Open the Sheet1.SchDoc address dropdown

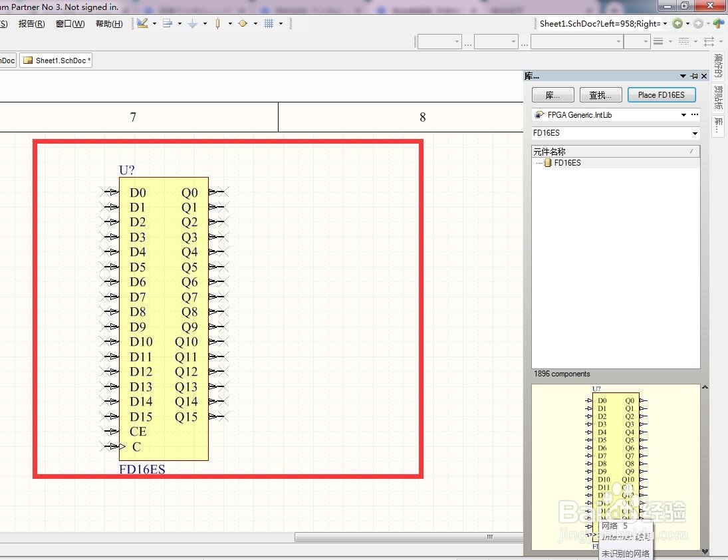coord(666,23)
